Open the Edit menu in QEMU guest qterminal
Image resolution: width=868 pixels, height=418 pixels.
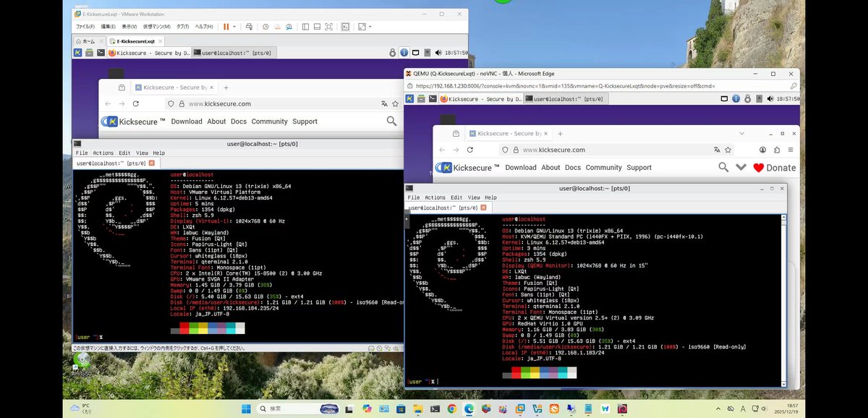456,197
